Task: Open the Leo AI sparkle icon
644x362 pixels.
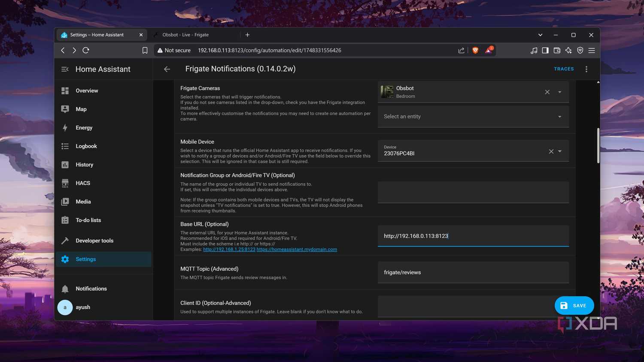Action: [x=568, y=50]
